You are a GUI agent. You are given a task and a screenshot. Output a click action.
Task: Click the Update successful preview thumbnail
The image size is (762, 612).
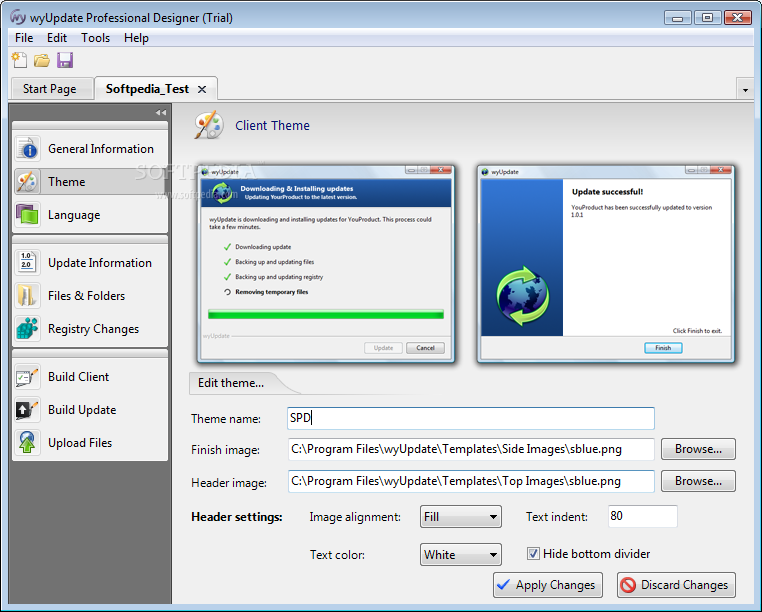click(606, 263)
